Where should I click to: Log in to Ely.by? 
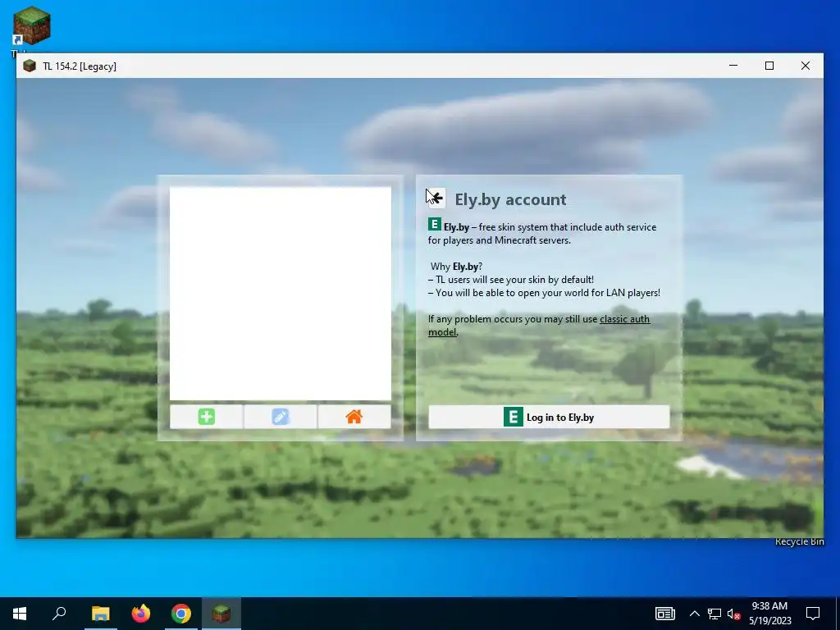point(549,417)
